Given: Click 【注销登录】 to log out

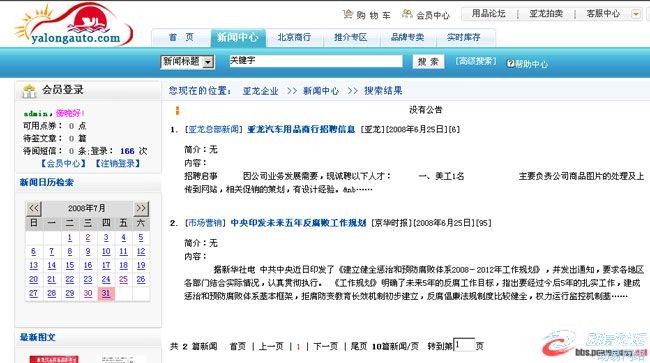Looking at the screenshot, I should point(118,164).
